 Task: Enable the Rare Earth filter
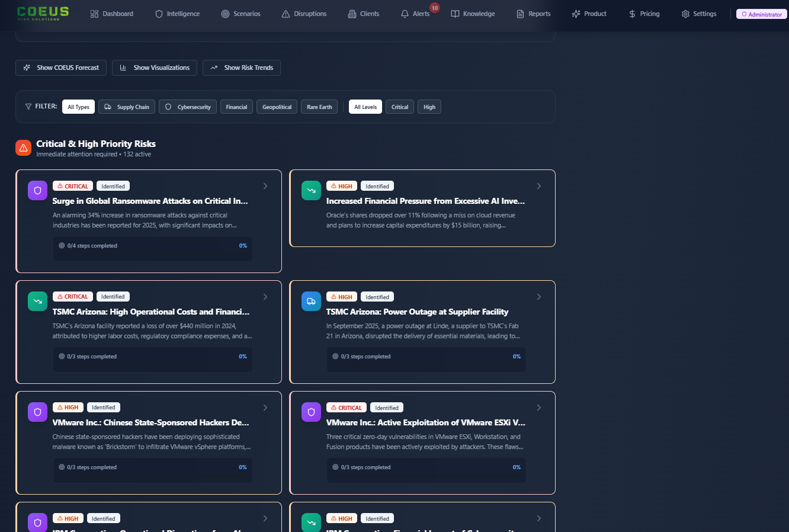[319, 107]
